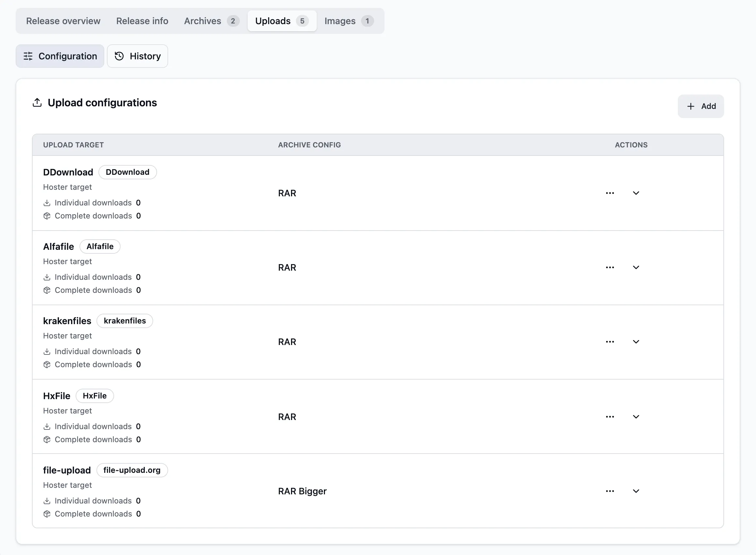Click the file-upload individual downloads icon
This screenshot has width=756, height=555.
coord(47,501)
